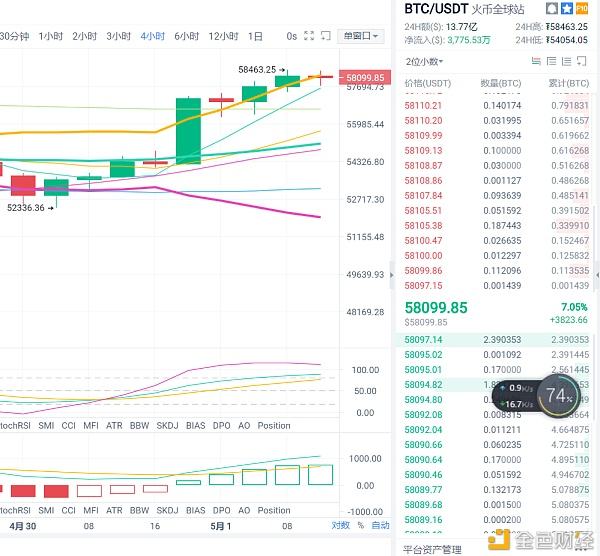Click the 58097.14 bid price row
The width and height of the screenshot is (600, 556).
pyautogui.click(x=423, y=340)
